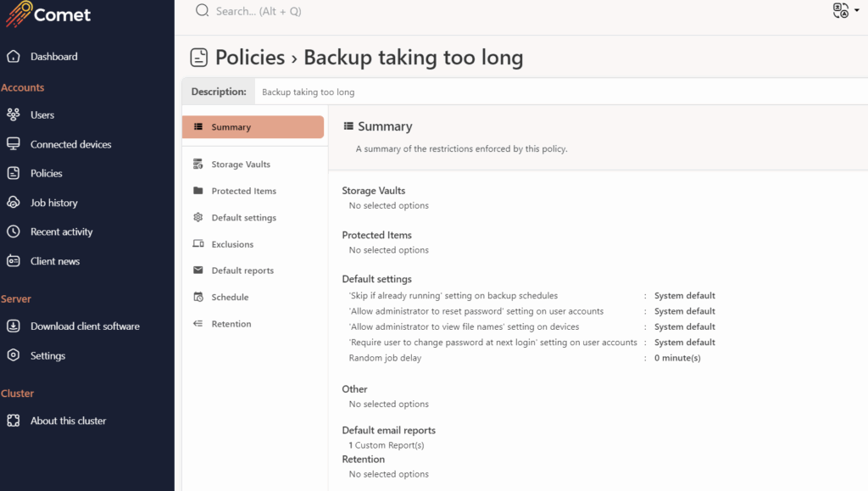The width and height of the screenshot is (868, 491).
Task: Click the Recent activity clock icon
Action: [13, 232]
